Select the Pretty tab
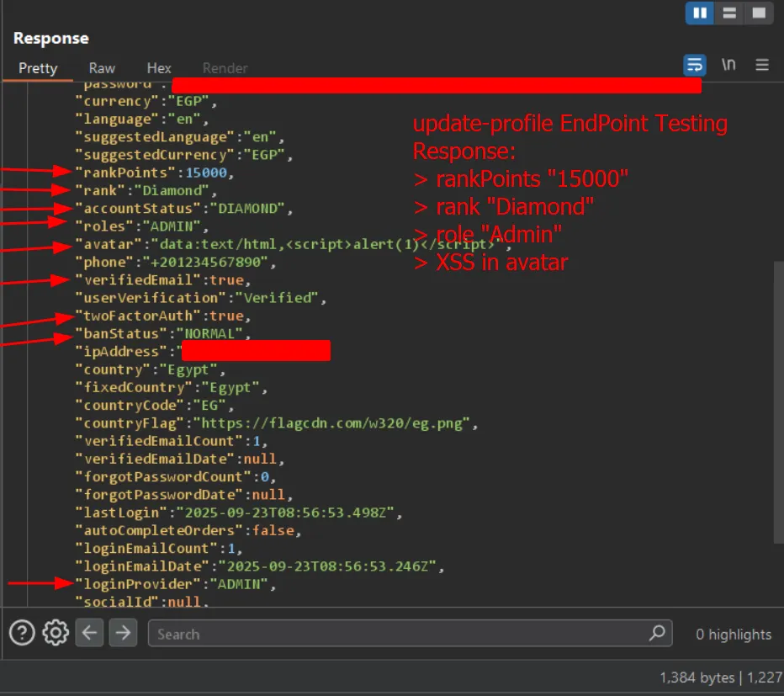 [x=39, y=68]
